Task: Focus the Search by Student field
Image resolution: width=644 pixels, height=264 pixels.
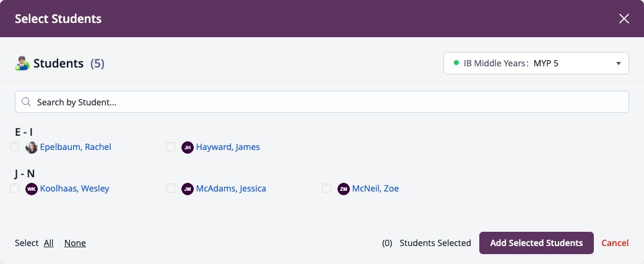Action: (322, 102)
